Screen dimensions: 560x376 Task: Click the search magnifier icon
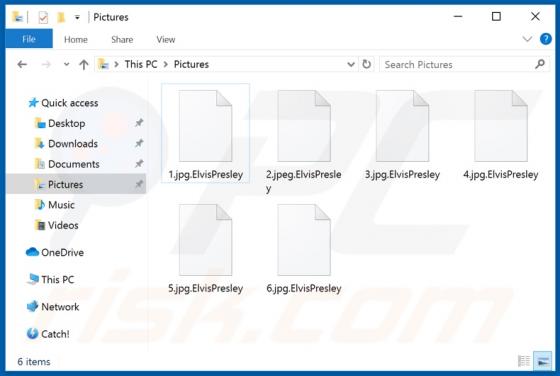point(540,64)
